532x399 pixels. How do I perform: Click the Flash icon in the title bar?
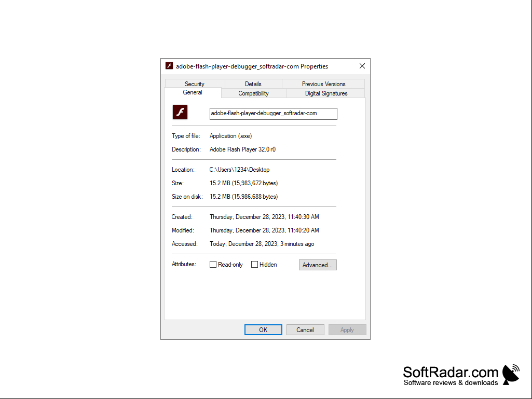[x=169, y=66]
